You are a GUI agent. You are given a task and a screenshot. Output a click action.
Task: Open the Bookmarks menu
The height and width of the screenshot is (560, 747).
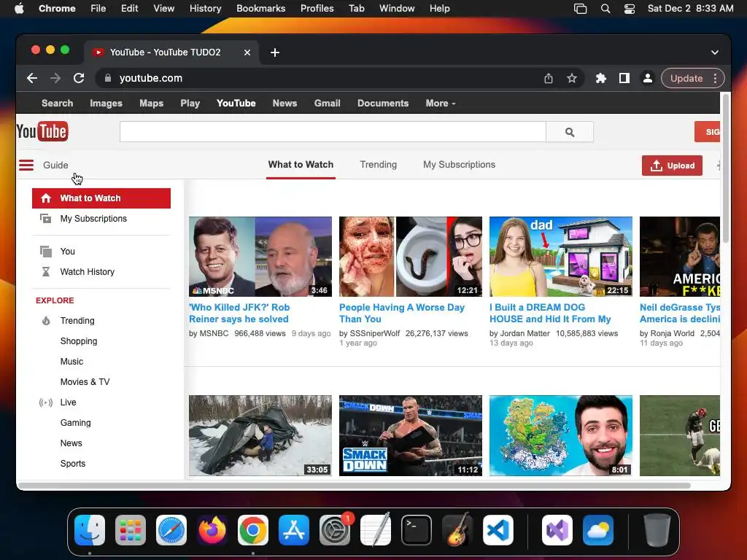pyautogui.click(x=260, y=9)
